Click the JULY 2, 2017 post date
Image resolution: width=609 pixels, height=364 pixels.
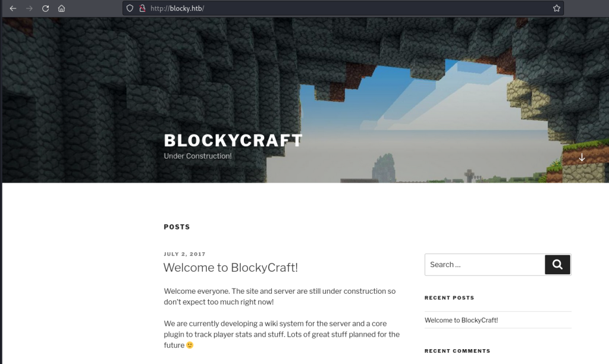184,254
